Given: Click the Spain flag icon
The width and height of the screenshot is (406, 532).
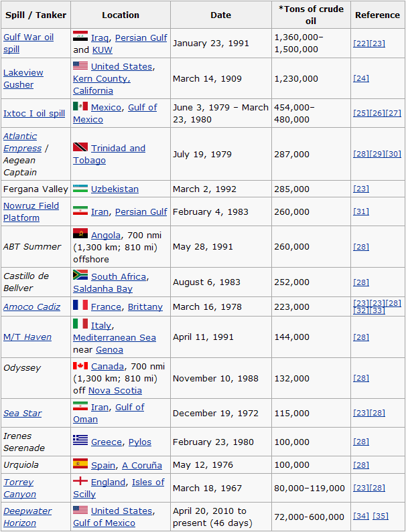Looking at the screenshot, I should [80, 464].
